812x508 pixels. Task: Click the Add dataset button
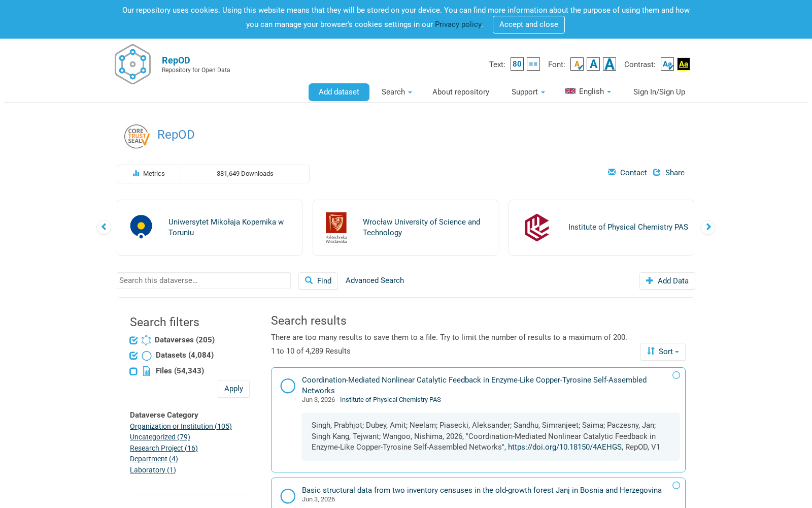pos(339,92)
